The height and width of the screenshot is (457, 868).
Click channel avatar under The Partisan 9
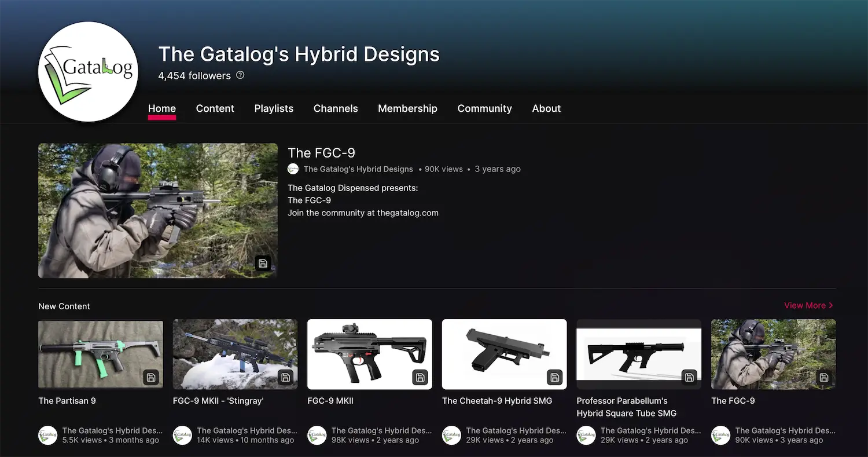click(x=48, y=436)
